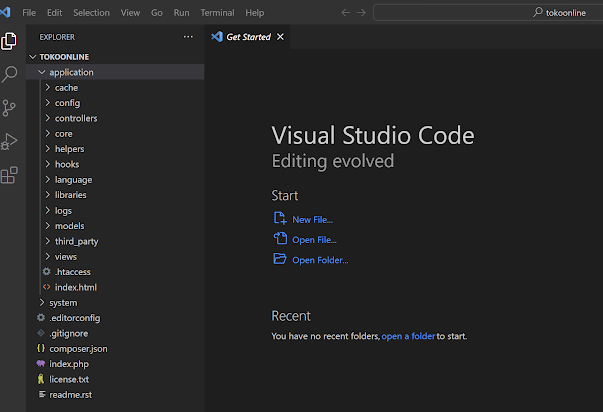Screen dimensions: 603x412
Task: Expand the models folder
Action: (x=48, y=226)
